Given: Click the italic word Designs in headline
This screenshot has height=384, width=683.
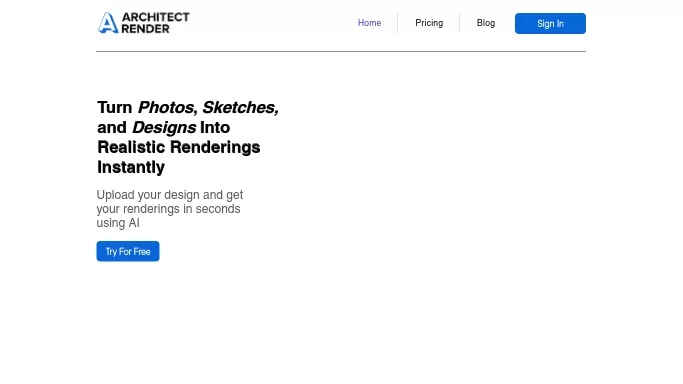Looking at the screenshot, I should tap(164, 128).
